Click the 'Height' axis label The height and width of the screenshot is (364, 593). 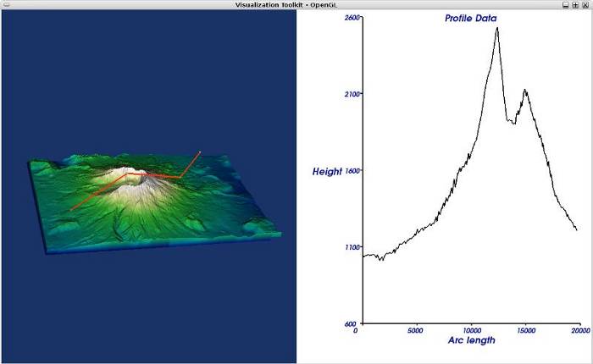coord(327,172)
